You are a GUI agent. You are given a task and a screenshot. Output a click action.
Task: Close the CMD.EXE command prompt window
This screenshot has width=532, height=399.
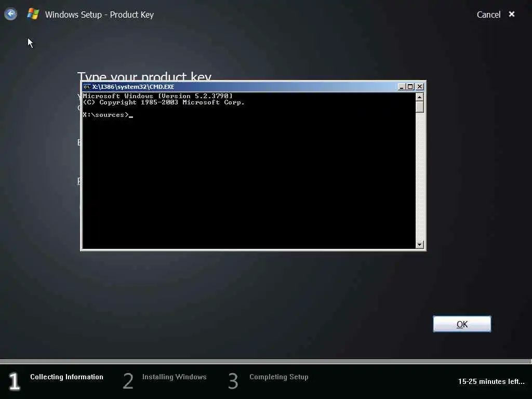coord(420,87)
